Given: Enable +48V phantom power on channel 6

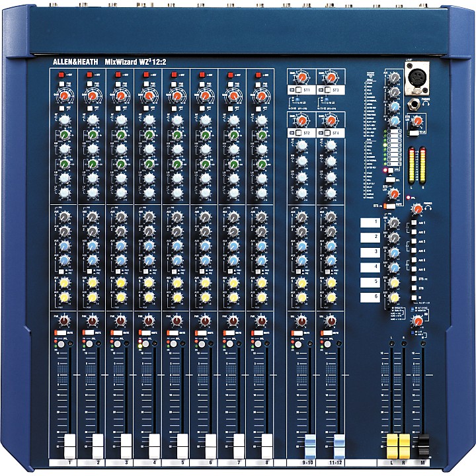Looking at the screenshot, I should point(202,75).
